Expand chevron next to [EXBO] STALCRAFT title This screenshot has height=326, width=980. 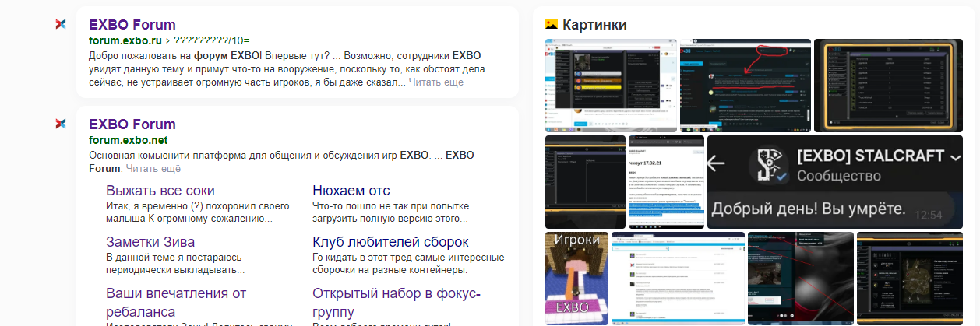tap(955, 157)
